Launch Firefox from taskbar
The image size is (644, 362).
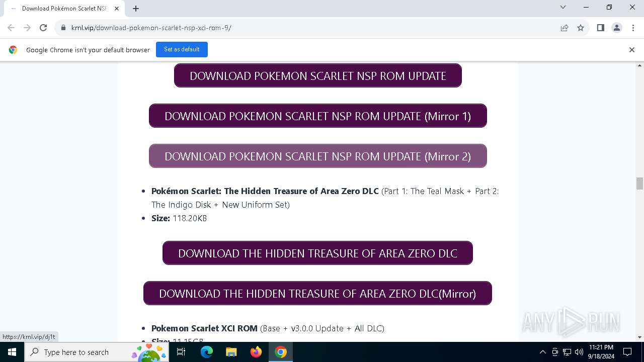(x=256, y=352)
